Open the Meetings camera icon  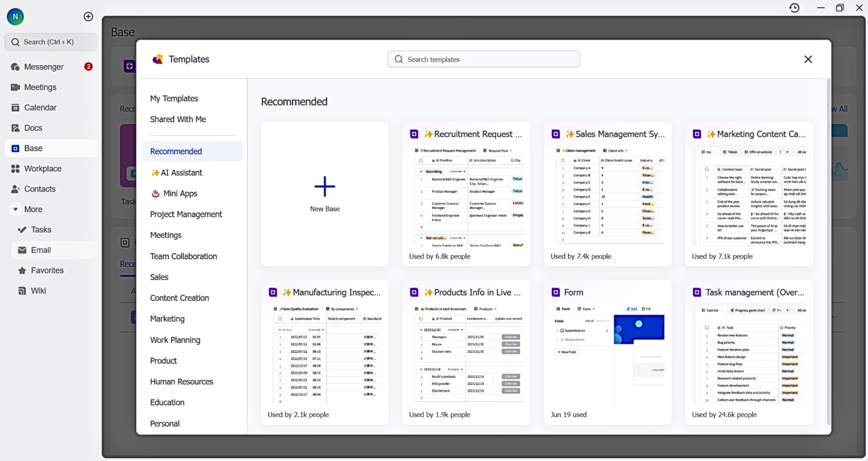[15, 87]
